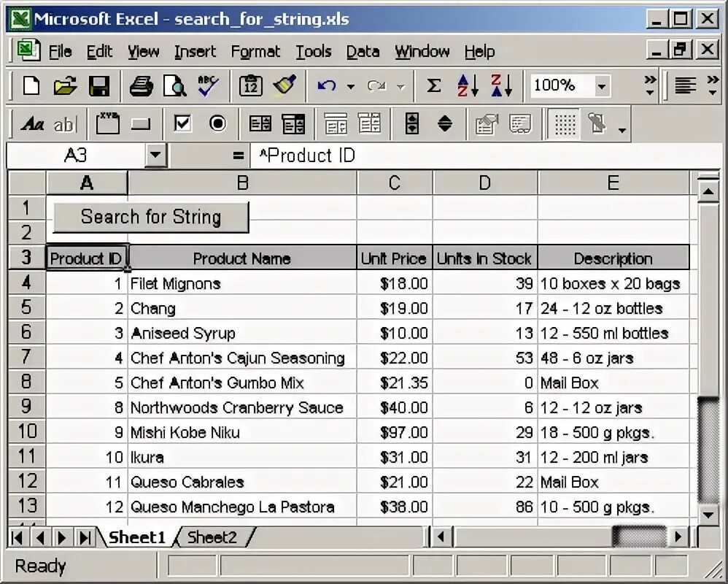
Task: Open the Edit menu
Action: pyautogui.click(x=99, y=51)
